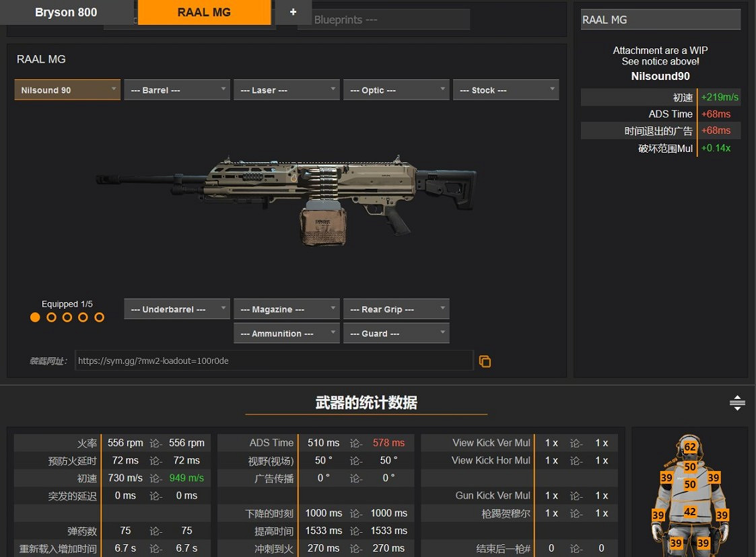The height and width of the screenshot is (557, 756).
Task: Switch to the Bryson 800 tab
Action: 66,12
